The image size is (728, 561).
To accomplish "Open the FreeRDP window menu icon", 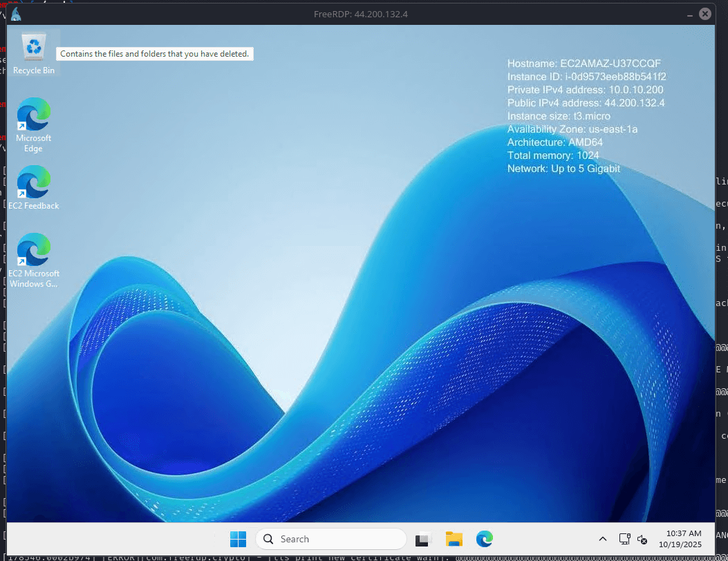I will [15, 14].
